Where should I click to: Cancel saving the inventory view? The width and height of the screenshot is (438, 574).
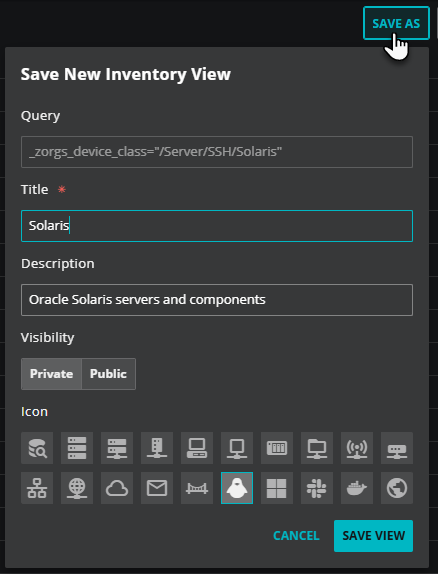point(296,536)
